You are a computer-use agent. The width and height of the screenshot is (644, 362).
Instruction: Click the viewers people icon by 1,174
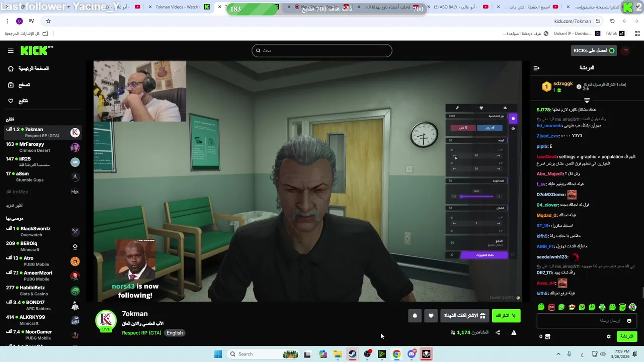453,333
